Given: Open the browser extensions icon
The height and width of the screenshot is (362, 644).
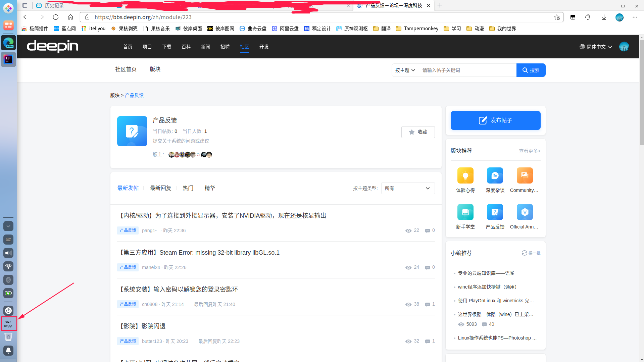Looking at the screenshot, I should [588, 17].
